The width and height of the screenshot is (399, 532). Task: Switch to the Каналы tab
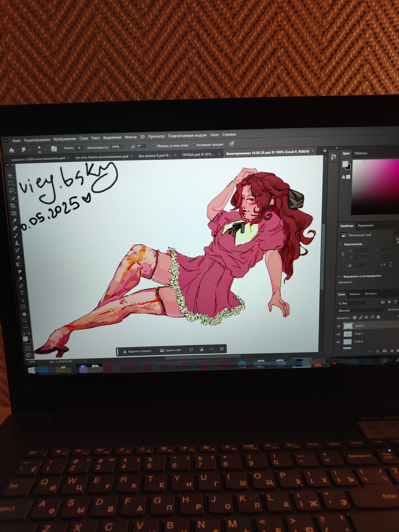click(x=355, y=294)
